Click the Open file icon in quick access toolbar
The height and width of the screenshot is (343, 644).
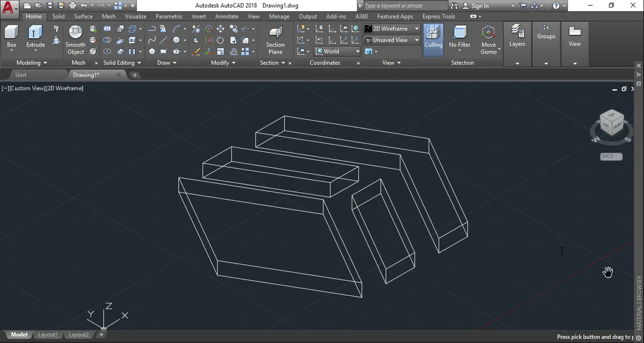pos(38,6)
